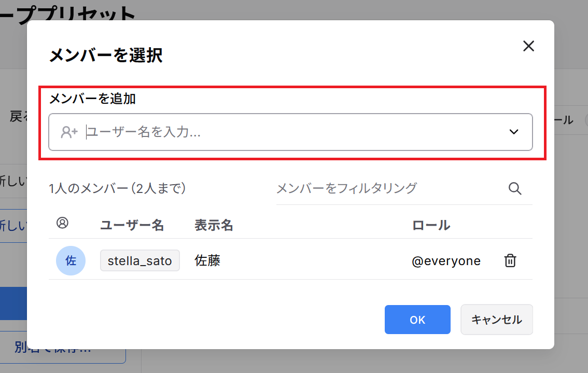Click the ロール column header
This screenshot has height=373, width=588.
pyautogui.click(x=431, y=225)
